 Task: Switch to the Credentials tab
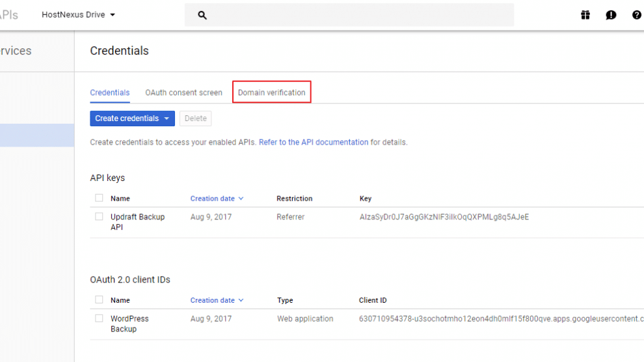(x=110, y=93)
